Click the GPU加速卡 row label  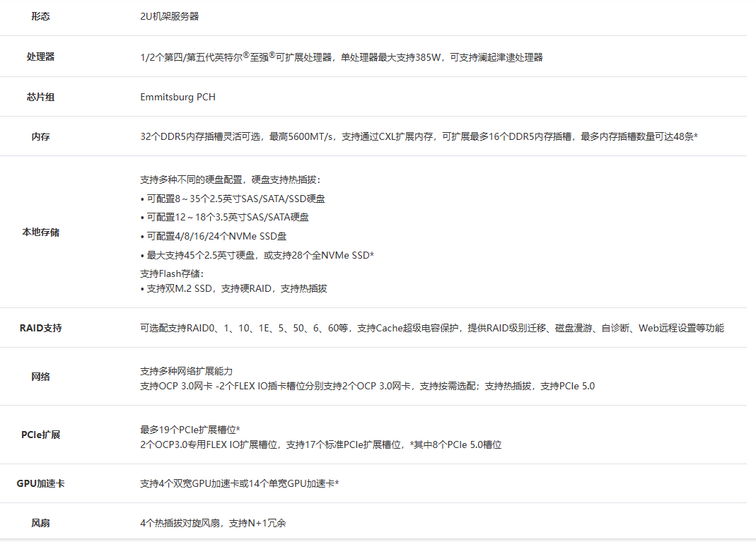40,483
